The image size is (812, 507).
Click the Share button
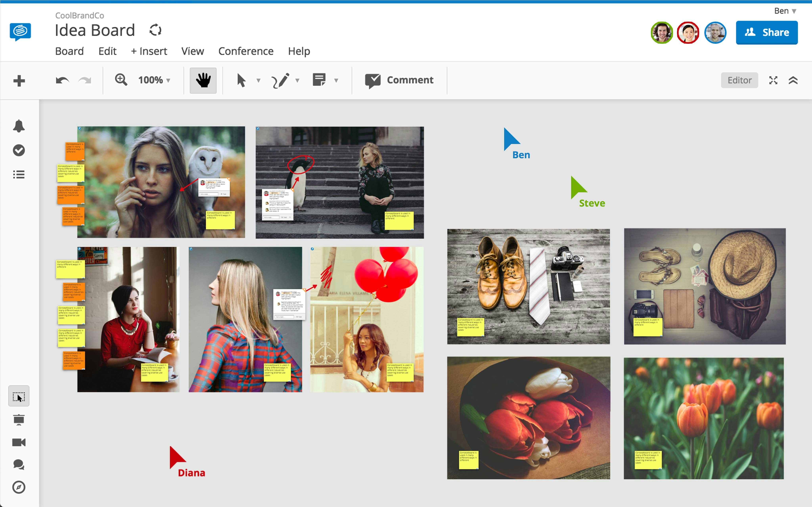pyautogui.click(x=767, y=32)
